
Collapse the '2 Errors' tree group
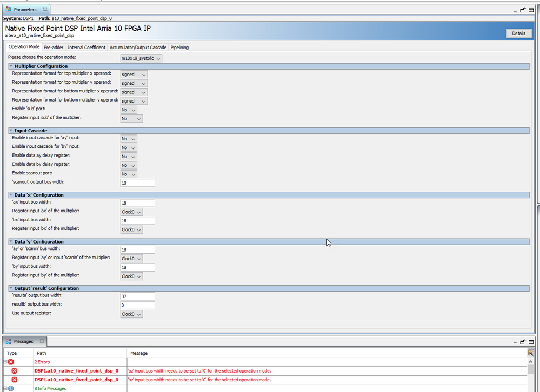pyautogui.click(x=5, y=362)
